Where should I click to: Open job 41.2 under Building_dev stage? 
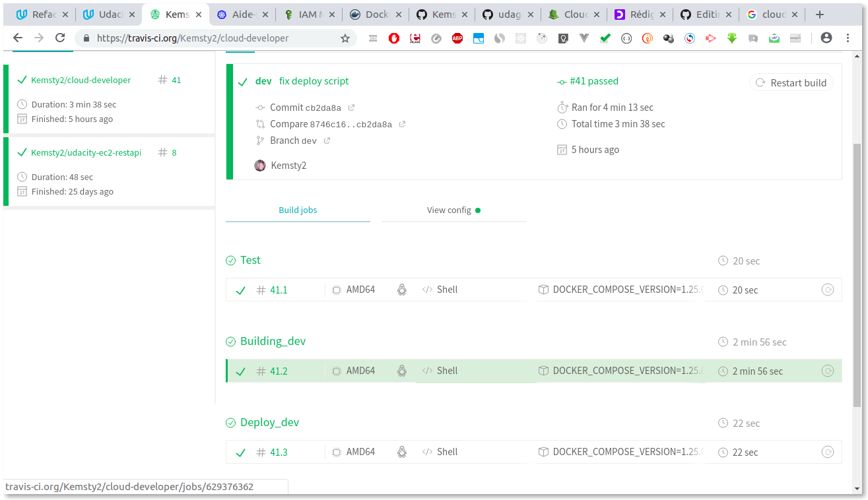point(533,371)
